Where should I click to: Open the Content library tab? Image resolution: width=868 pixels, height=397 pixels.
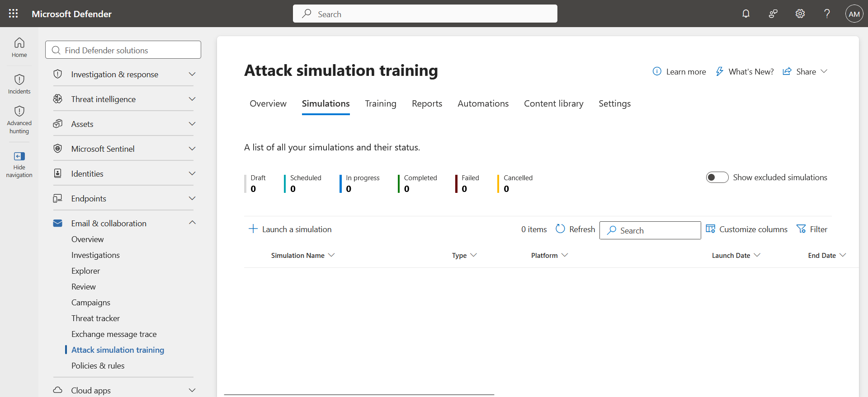click(x=554, y=103)
